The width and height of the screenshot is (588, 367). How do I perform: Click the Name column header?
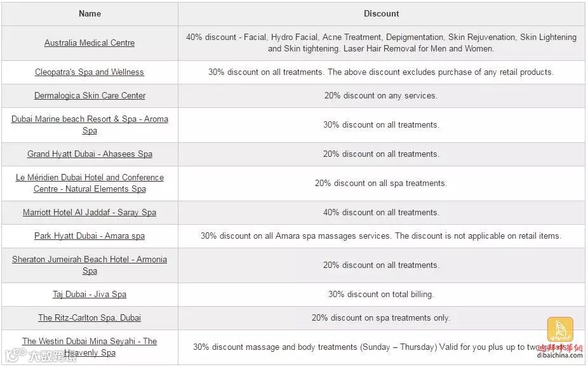tap(90, 13)
